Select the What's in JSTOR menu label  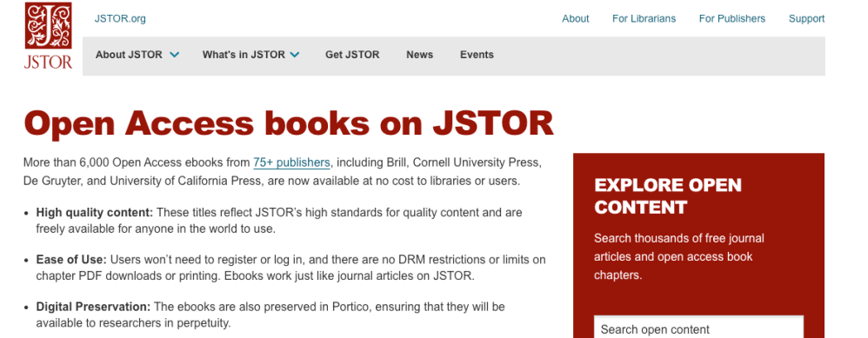pyautogui.click(x=244, y=55)
